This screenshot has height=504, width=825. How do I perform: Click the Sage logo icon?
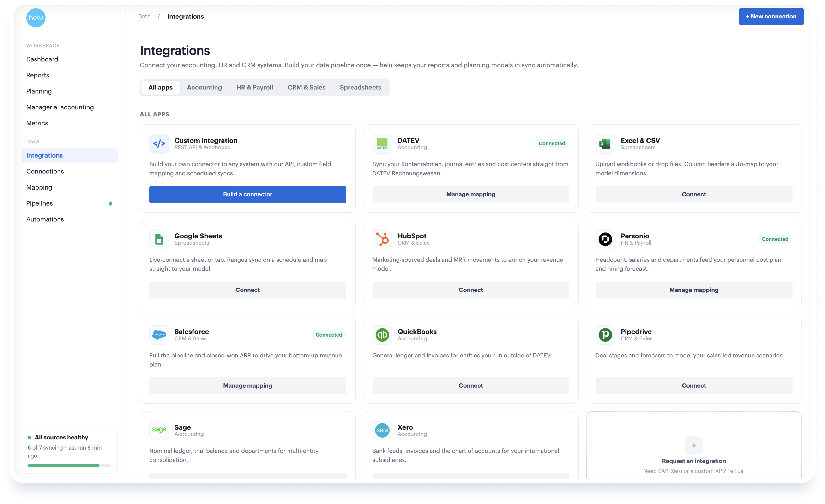pyautogui.click(x=159, y=430)
